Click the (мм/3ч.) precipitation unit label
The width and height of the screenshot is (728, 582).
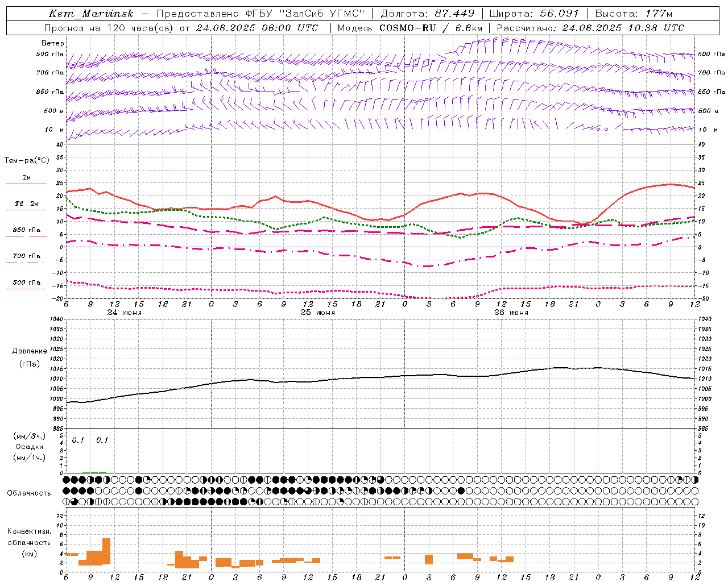click(30, 436)
